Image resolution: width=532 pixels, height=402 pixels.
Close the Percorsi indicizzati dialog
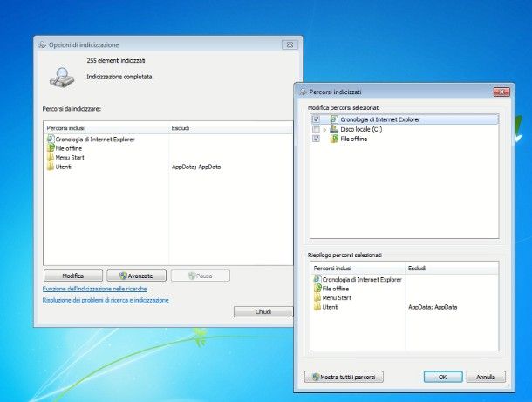pos(501,92)
